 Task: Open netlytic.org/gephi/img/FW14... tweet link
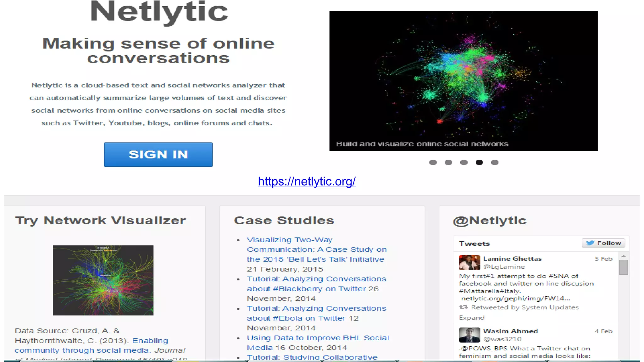click(x=515, y=299)
